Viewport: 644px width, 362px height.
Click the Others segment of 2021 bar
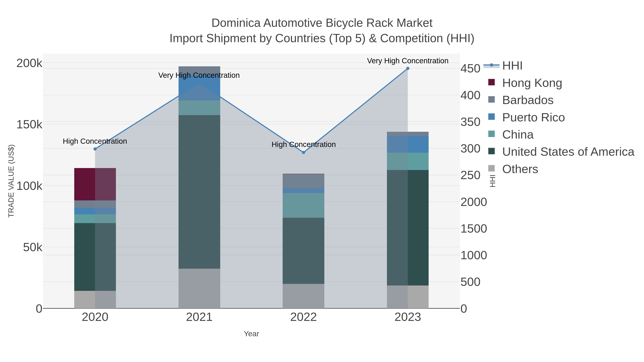click(199, 289)
